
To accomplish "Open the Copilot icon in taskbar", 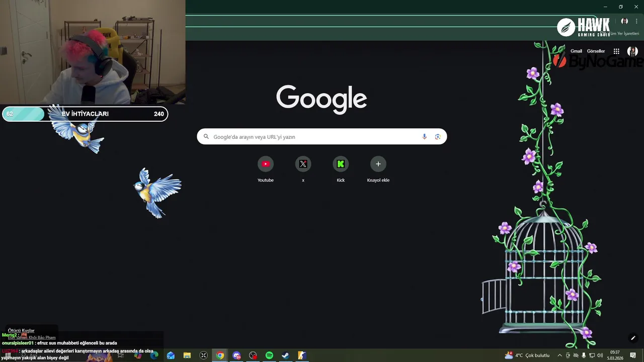I will point(138,355).
